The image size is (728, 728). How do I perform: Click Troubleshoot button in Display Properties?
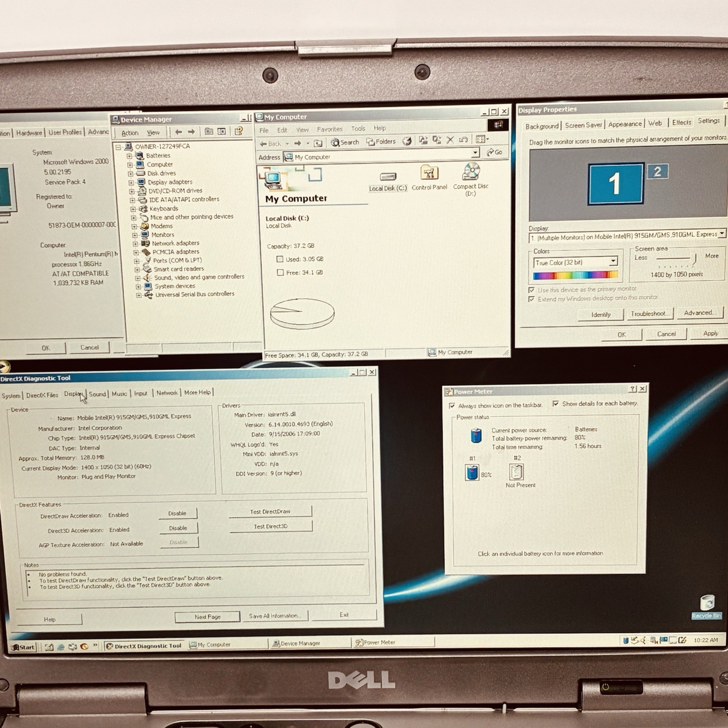(649, 313)
